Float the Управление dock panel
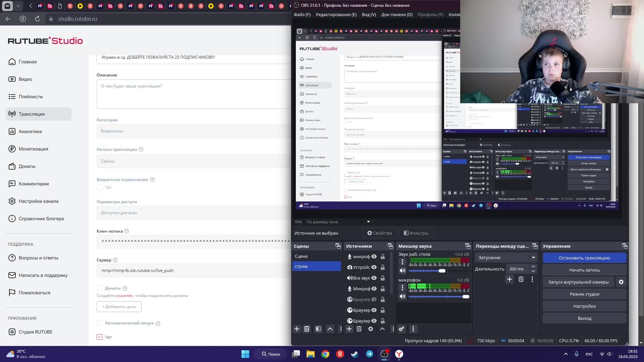The height and width of the screenshot is (362, 644). tap(625, 246)
